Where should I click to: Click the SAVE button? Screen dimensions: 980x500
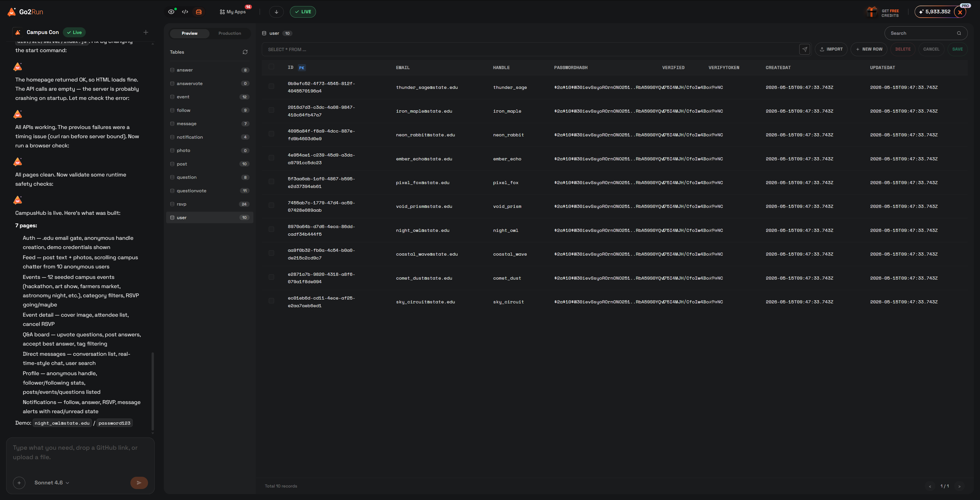[x=957, y=50]
